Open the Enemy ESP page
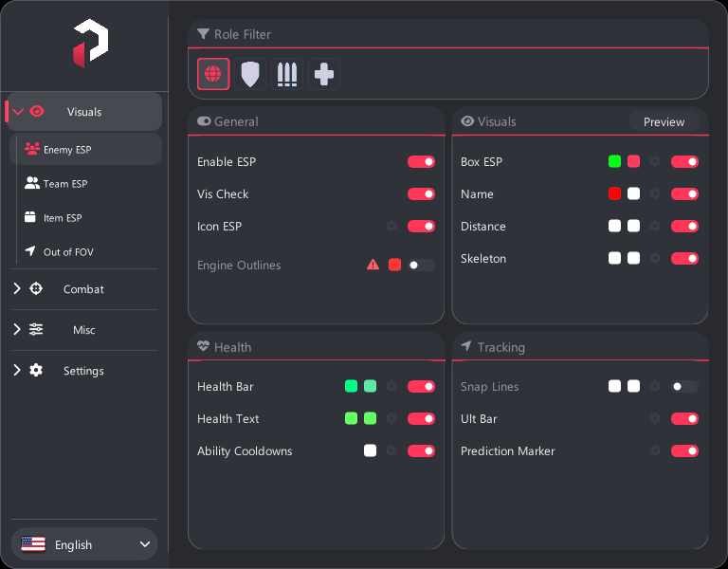Screen dimensions: 728x569 86,150
